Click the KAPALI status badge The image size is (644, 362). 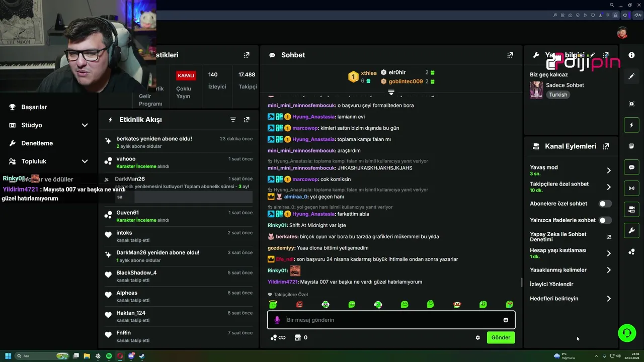pos(186,75)
